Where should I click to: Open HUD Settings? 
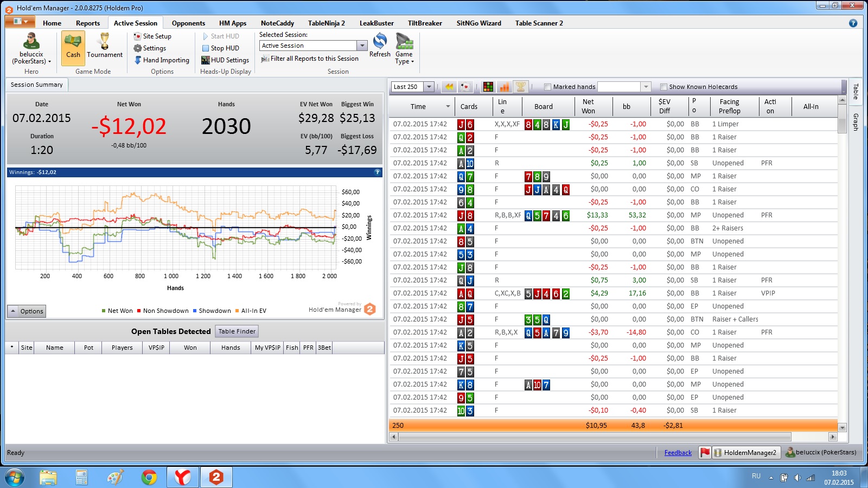(225, 60)
